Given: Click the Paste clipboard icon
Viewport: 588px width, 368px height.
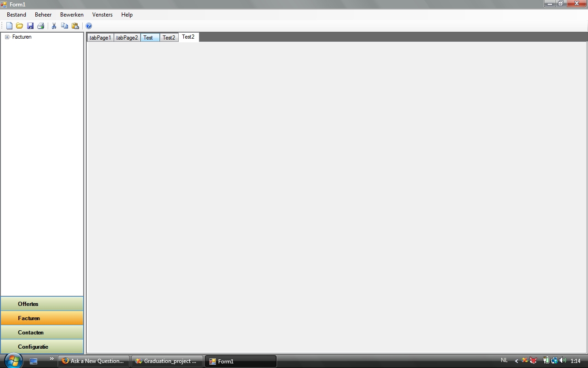Looking at the screenshot, I should (x=75, y=26).
